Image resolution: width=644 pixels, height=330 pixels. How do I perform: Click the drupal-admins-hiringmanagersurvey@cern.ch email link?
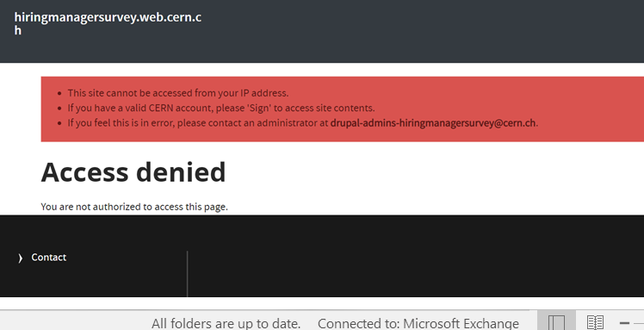[433, 123]
